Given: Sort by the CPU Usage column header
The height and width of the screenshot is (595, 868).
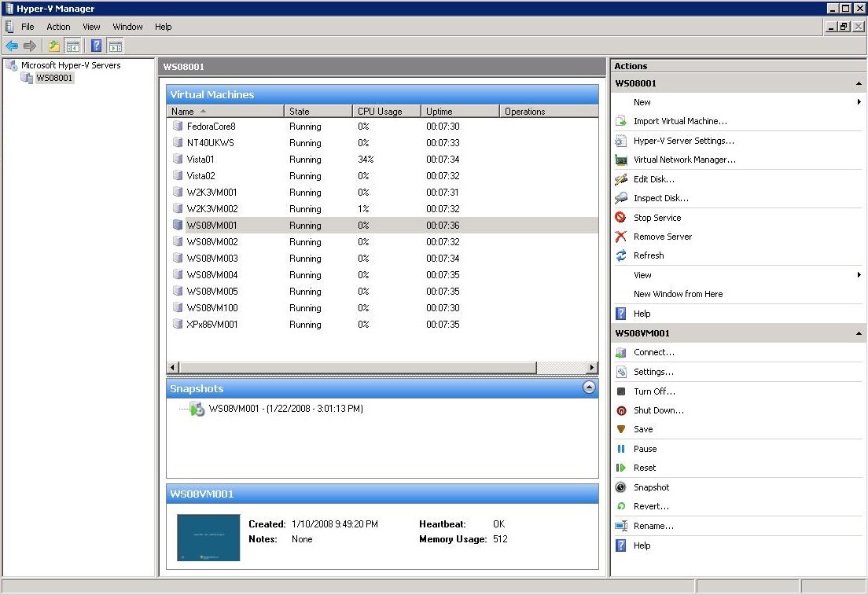Looking at the screenshot, I should click(x=386, y=112).
